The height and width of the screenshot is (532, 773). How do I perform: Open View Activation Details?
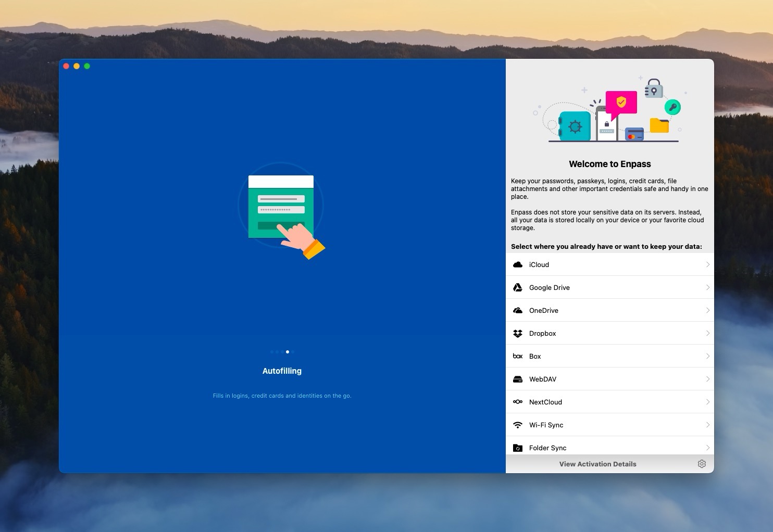coord(597,464)
